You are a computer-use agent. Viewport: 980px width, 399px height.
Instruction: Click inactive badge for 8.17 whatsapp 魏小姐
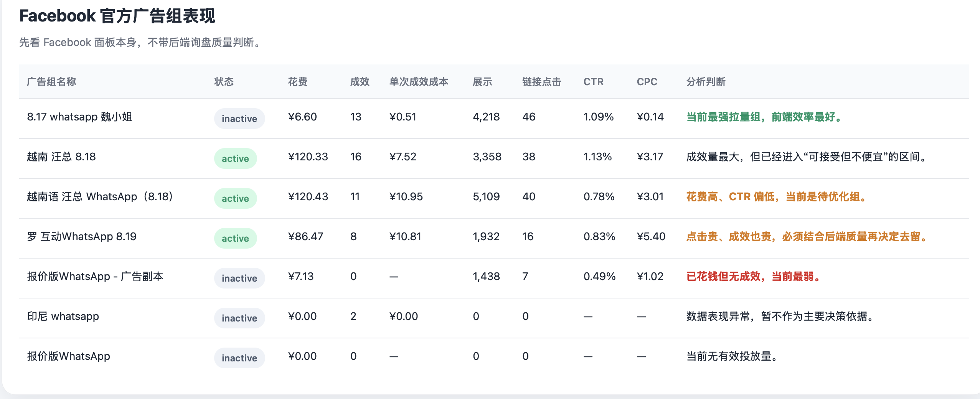click(239, 119)
